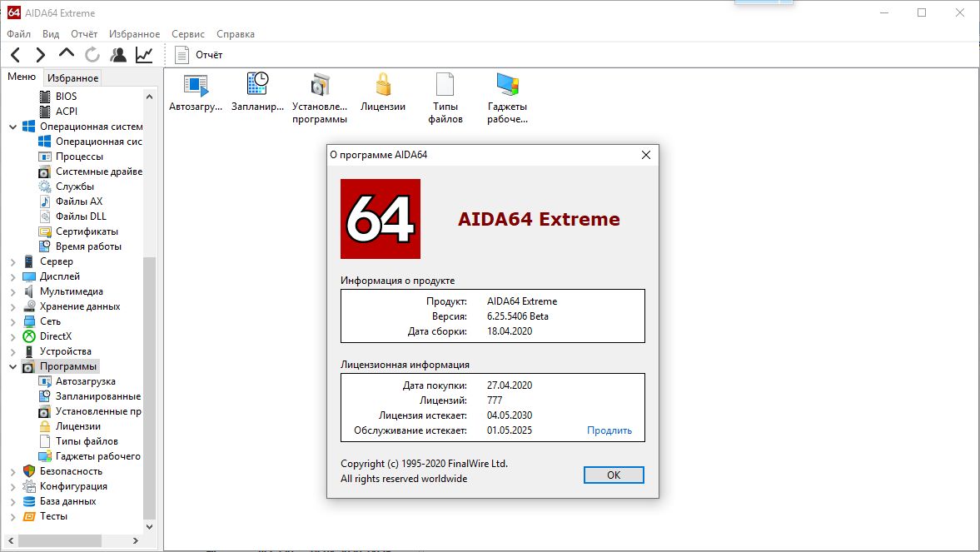Select Автозагрузка in the tree
The height and width of the screenshot is (552, 980).
click(77, 381)
